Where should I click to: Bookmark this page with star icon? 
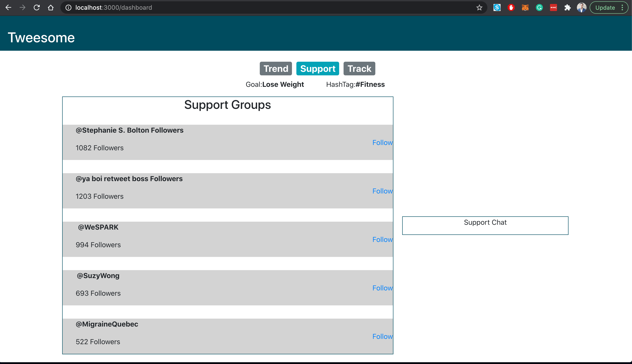(x=479, y=7)
